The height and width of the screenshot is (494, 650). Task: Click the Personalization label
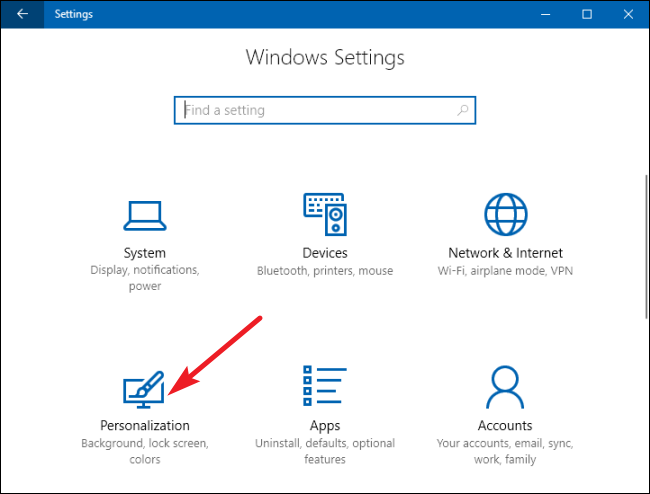coord(145,426)
